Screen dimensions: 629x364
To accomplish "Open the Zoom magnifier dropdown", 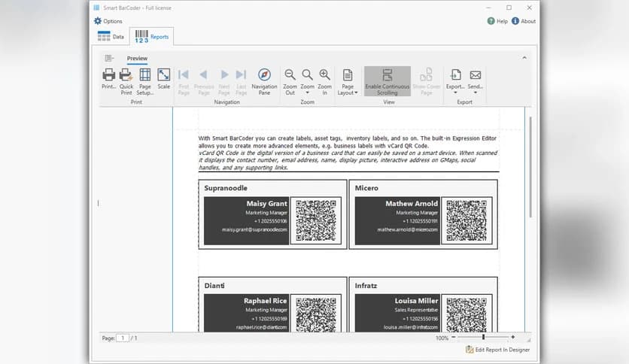I will pyautogui.click(x=307, y=81).
